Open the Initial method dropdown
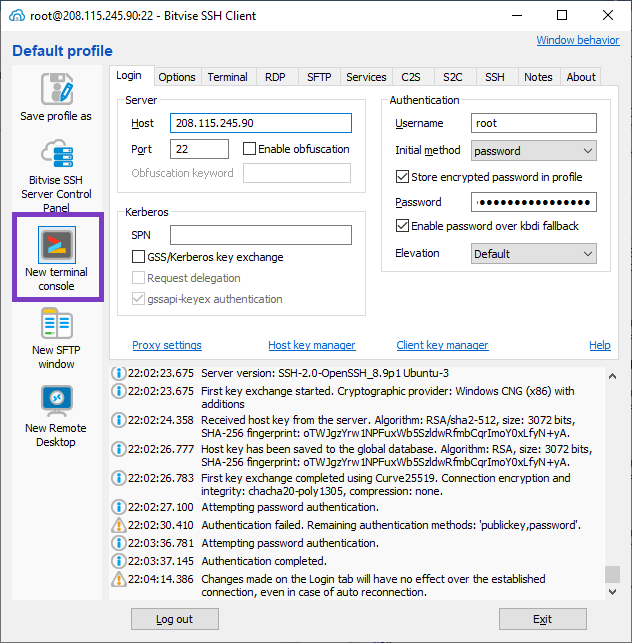 (534, 151)
